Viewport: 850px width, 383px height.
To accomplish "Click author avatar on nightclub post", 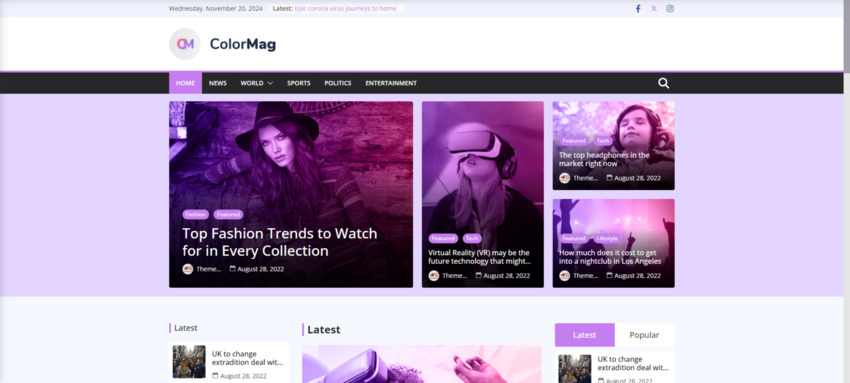I will pyautogui.click(x=564, y=276).
